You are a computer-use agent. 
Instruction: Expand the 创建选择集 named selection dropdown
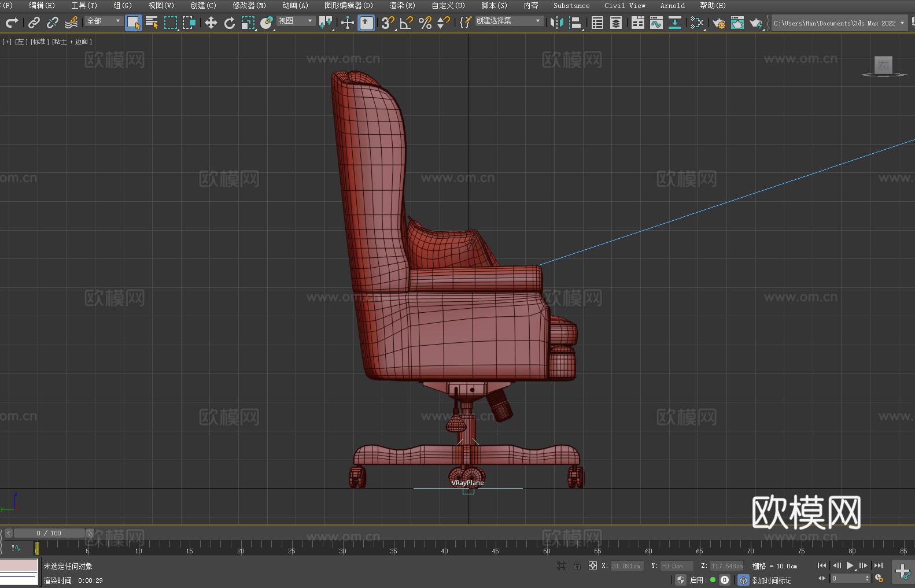click(509, 21)
